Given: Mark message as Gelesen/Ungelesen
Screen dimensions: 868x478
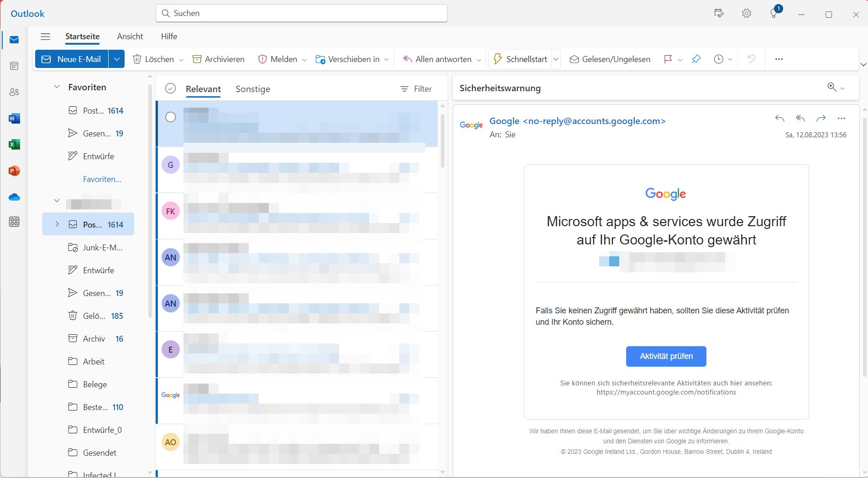Looking at the screenshot, I should 610,59.
